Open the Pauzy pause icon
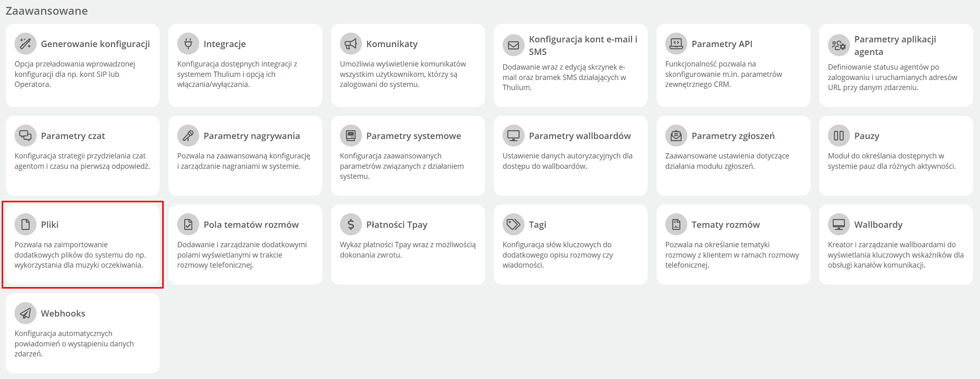980x379 pixels. tap(839, 136)
